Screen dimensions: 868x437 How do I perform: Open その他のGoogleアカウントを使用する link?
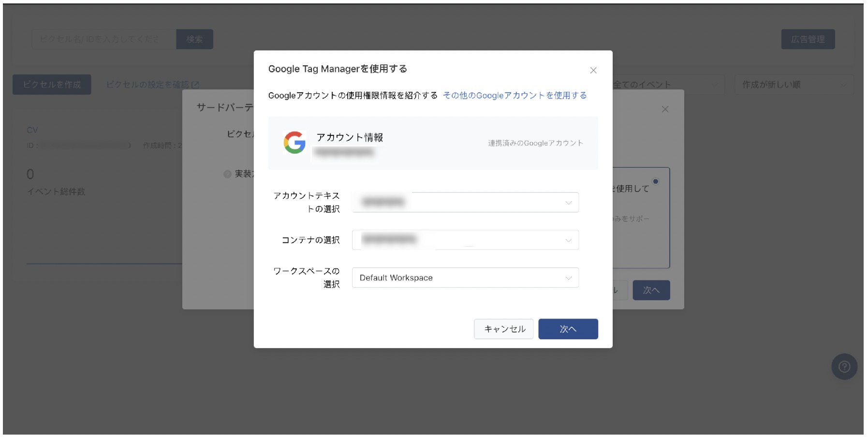coord(514,95)
